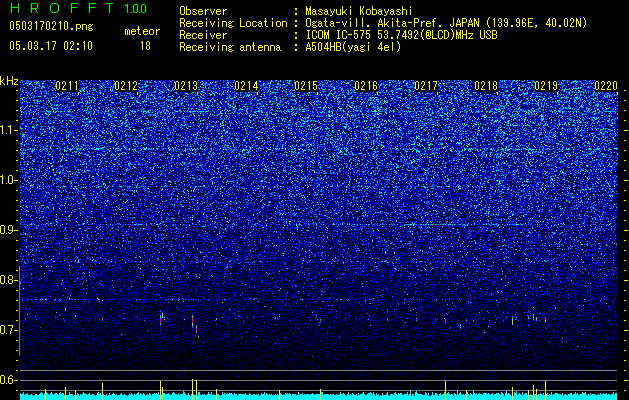629x400 pixels.
Task: Click the HROFFT 1.0.0 title text
Action: tap(78, 8)
